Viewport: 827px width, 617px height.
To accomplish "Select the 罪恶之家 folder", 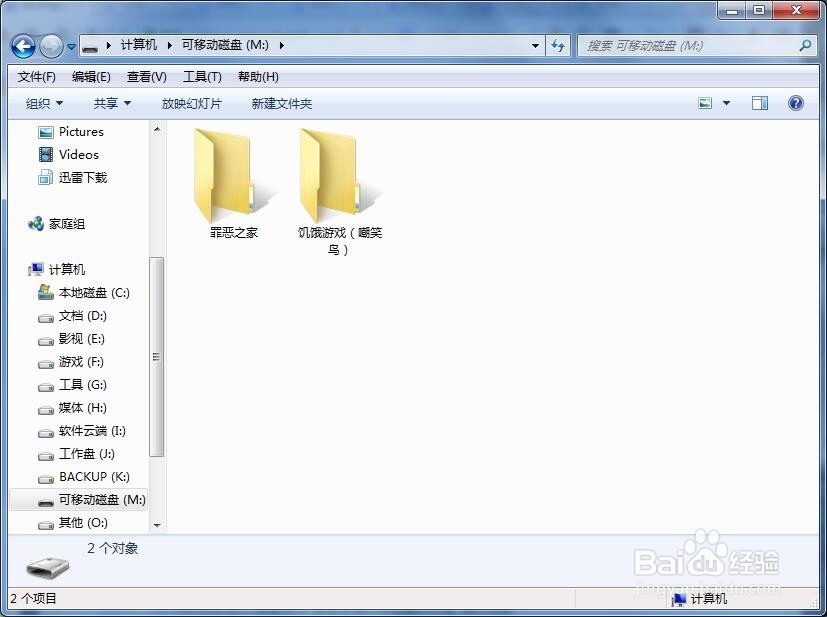I will click(x=234, y=185).
